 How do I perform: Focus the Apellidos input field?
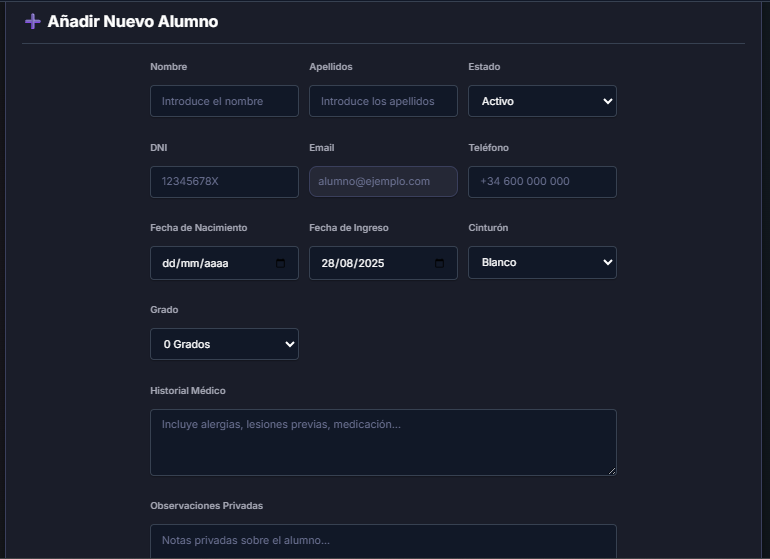click(x=384, y=101)
